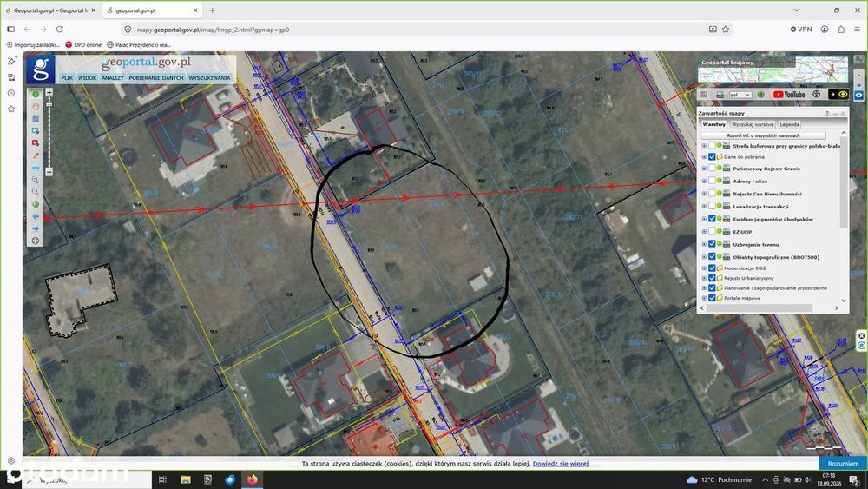
Task: Open the WIDOK menu
Action: pos(87,78)
